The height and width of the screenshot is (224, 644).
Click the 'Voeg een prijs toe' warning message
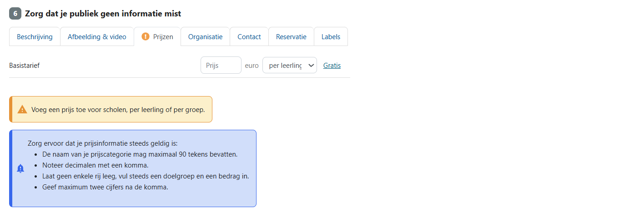(118, 109)
